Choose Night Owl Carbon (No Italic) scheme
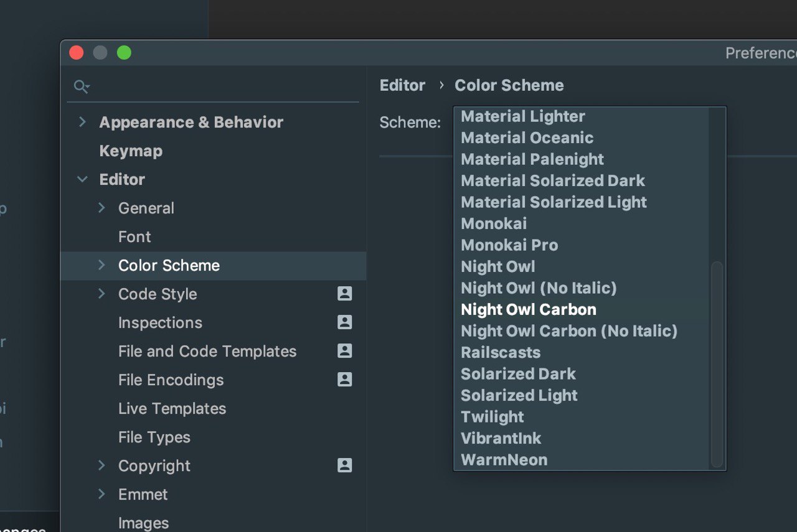 point(569,331)
